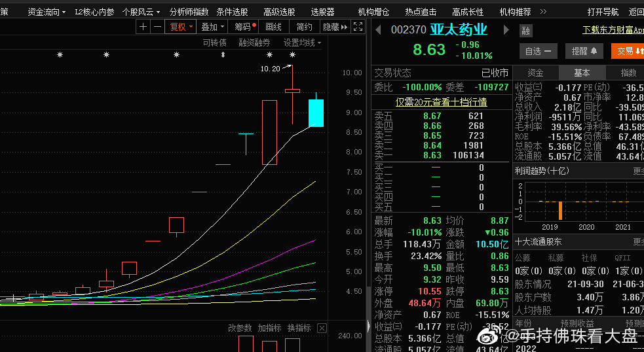
Task: Toggle 融资融券 margin data overlay
Action: 254,43
